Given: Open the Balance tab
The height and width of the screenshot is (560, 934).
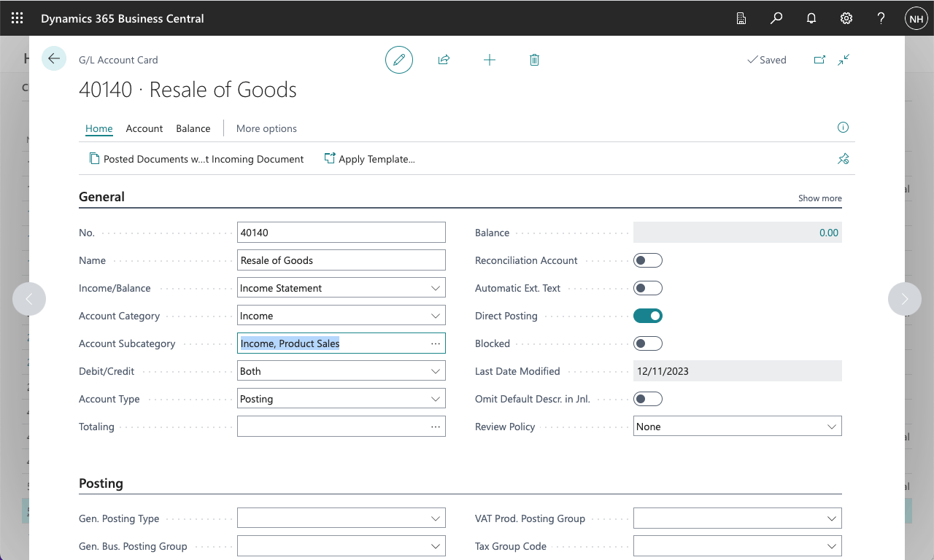Looking at the screenshot, I should point(193,128).
